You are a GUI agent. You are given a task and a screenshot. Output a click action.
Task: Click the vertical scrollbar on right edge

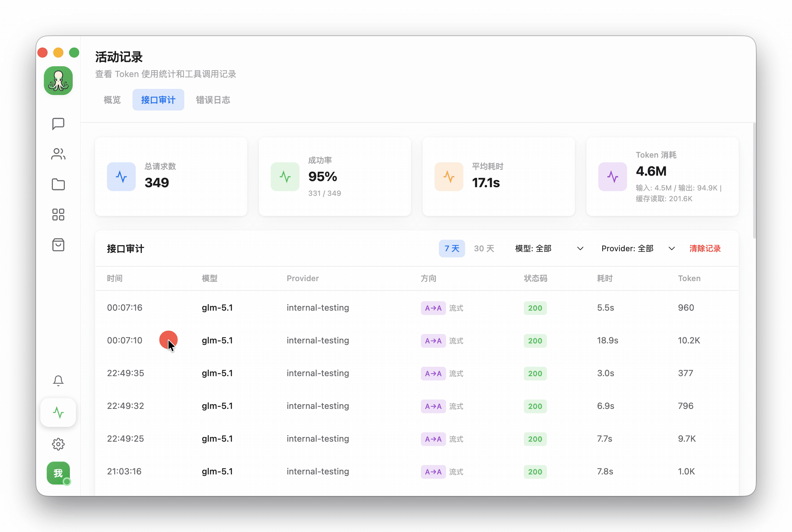[x=754, y=181]
